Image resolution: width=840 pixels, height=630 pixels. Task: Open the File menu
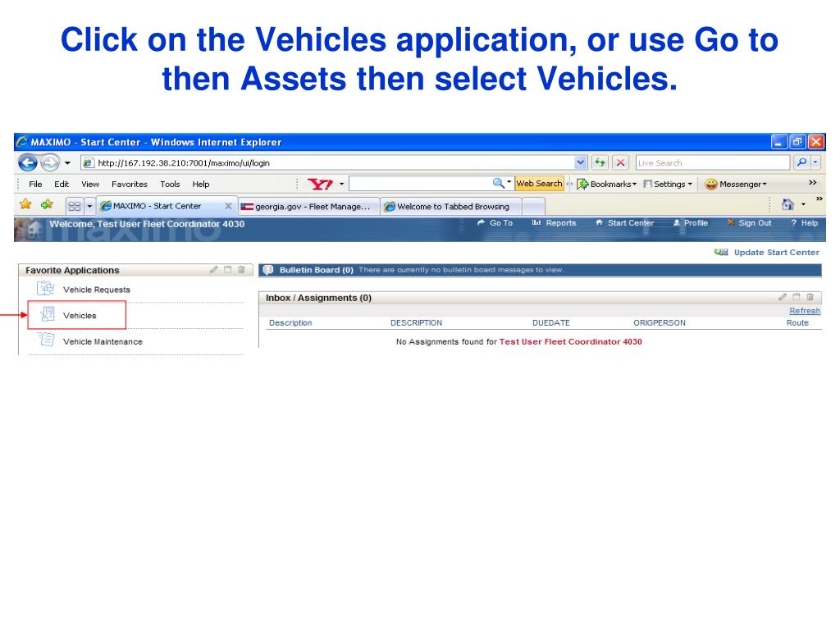pyautogui.click(x=35, y=185)
